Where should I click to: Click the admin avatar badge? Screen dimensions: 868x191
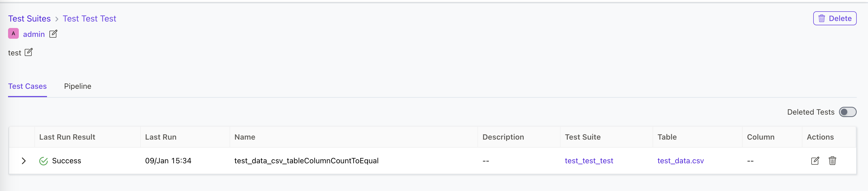point(13,34)
